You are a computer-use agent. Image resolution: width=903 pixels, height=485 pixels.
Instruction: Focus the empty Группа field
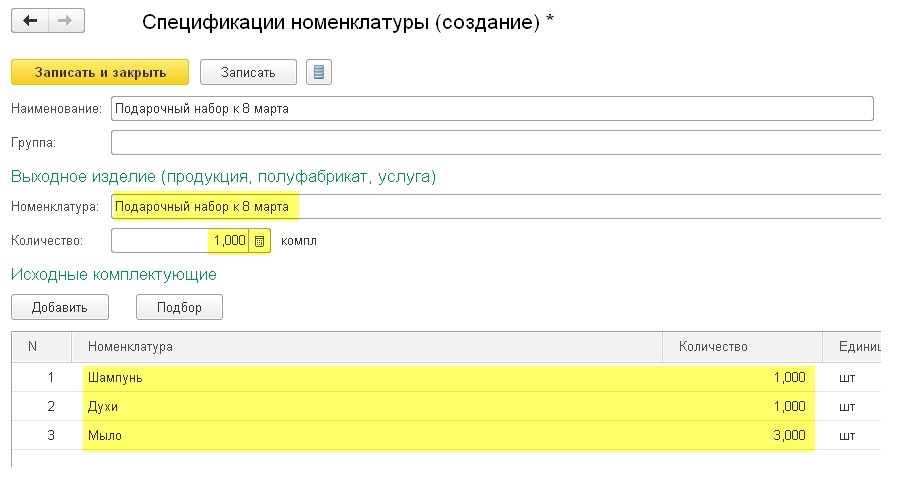(x=496, y=142)
